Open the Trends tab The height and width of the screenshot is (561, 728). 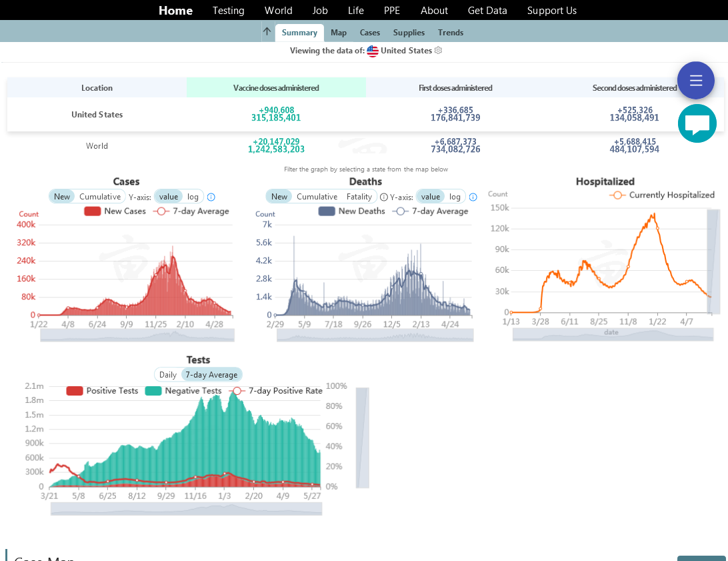click(451, 33)
